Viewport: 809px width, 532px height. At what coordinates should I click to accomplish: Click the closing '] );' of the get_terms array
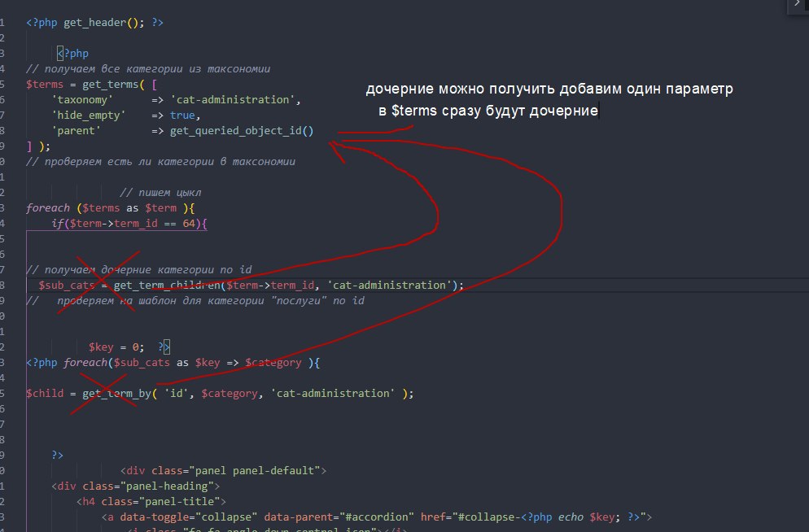[x=38, y=146]
